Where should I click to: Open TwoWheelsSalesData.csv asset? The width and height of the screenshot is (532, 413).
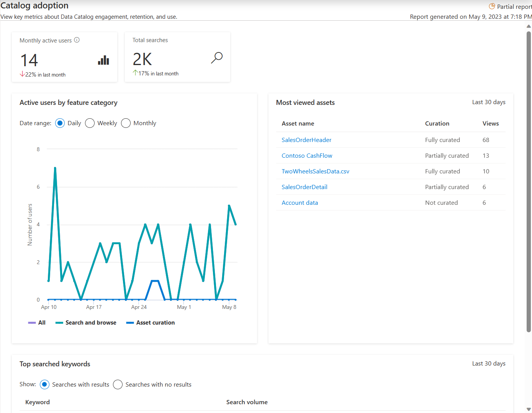[x=315, y=171]
